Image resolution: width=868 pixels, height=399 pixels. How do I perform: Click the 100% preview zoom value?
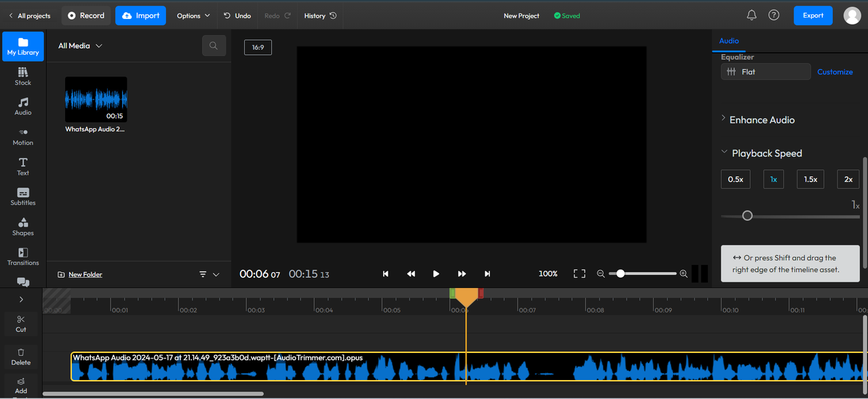tap(548, 274)
